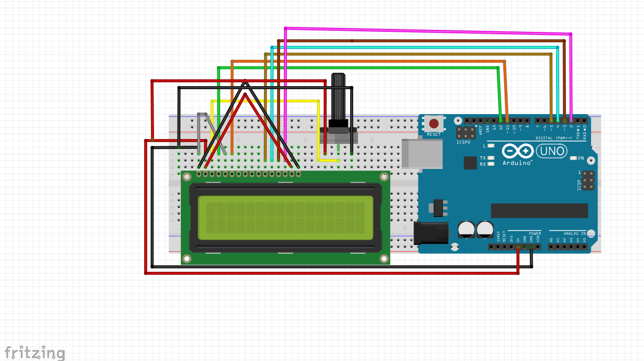Click the red RESET button on Arduino
Image resolution: width=644 pixels, height=361 pixels.
click(x=434, y=123)
